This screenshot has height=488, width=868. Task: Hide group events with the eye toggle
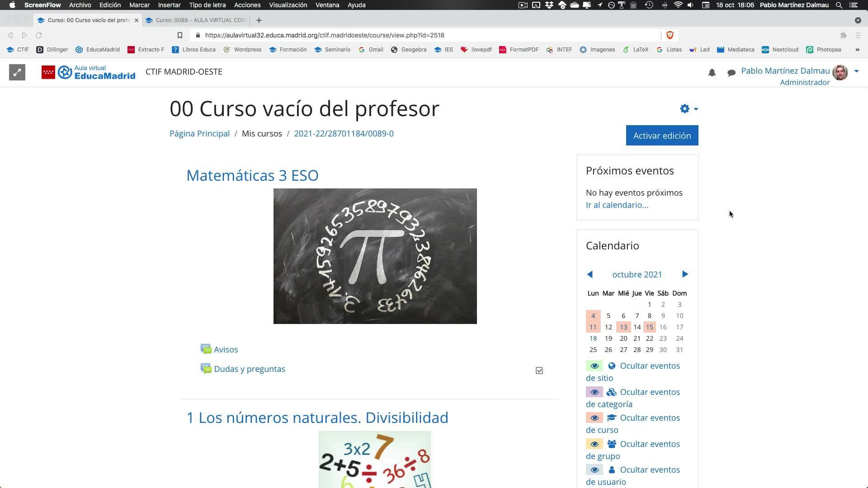[x=594, y=444]
